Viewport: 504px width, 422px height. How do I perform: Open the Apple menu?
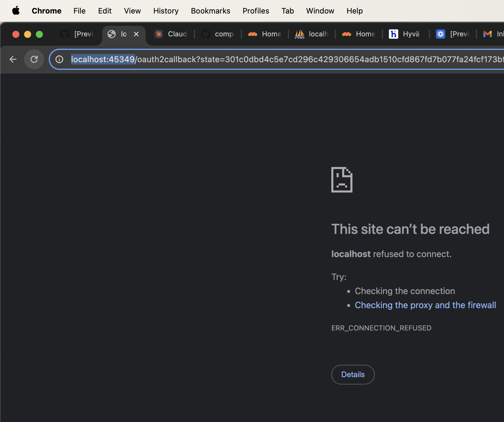pos(16,11)
